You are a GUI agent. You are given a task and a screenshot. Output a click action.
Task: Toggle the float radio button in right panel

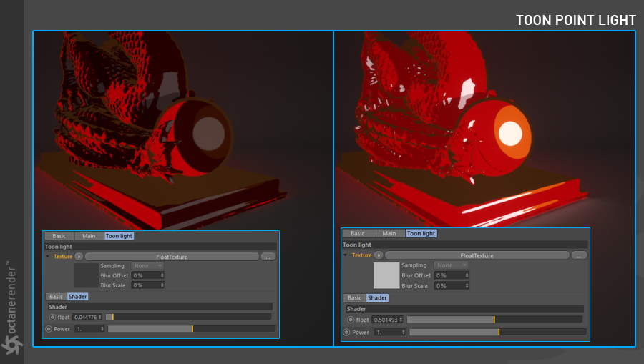tap(351, 320)
